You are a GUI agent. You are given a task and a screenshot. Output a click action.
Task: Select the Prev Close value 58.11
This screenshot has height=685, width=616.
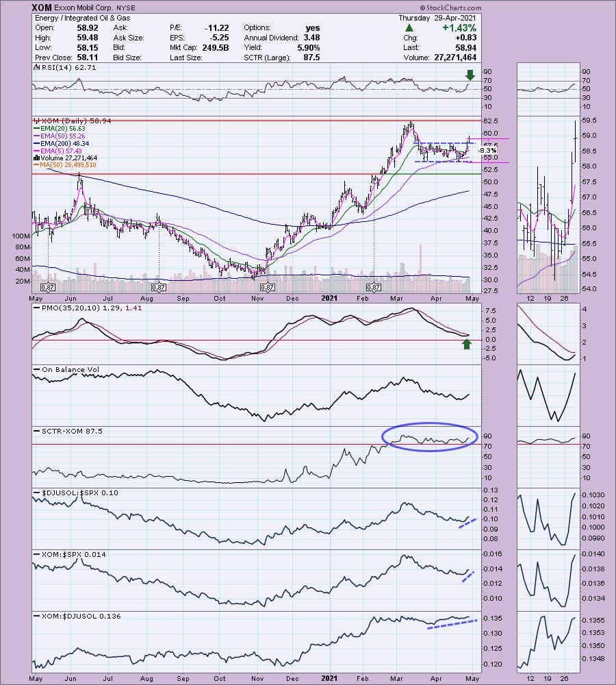[x=88, y=58]
